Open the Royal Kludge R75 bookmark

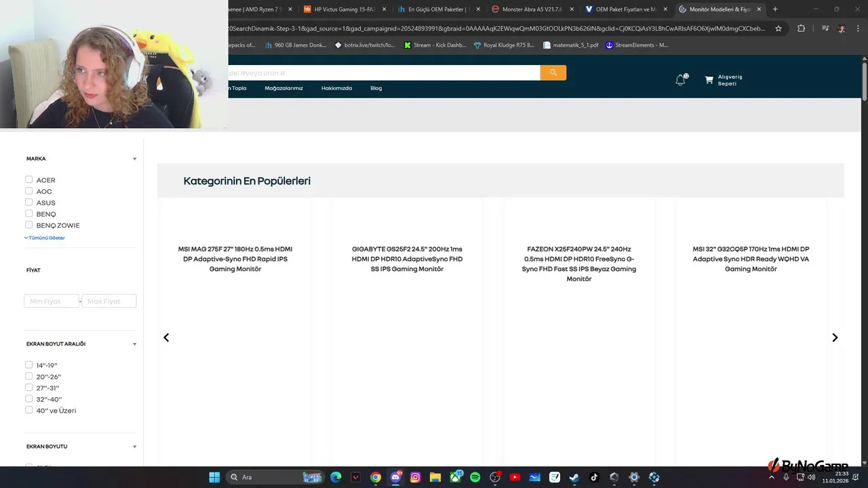(x=504, y=45)
